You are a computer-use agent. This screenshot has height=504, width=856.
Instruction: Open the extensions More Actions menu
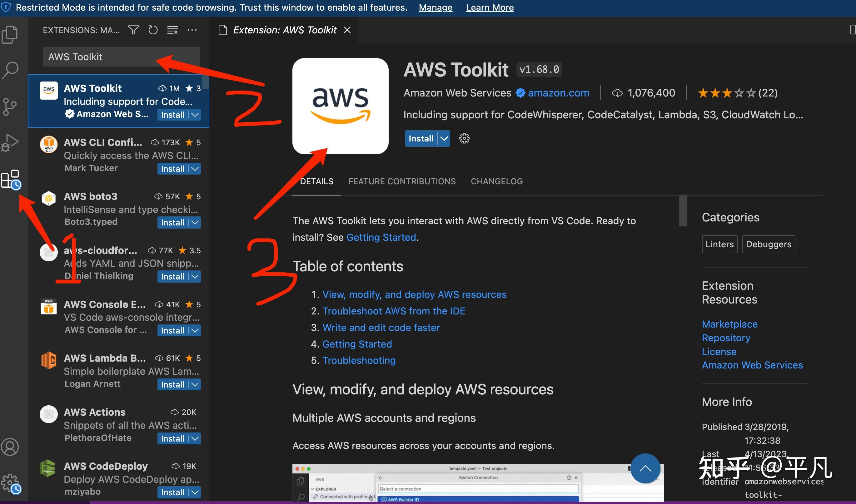(x=192, y=30)
